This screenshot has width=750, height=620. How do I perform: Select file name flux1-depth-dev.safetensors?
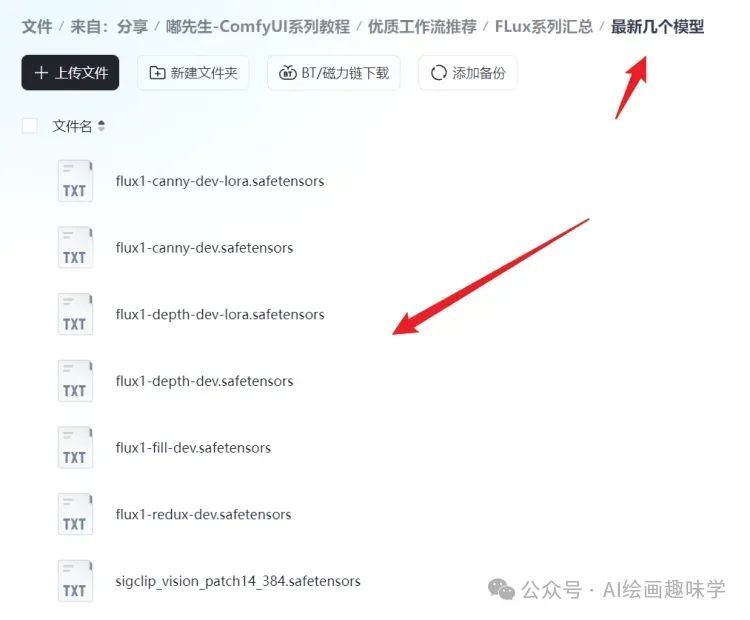204,381
